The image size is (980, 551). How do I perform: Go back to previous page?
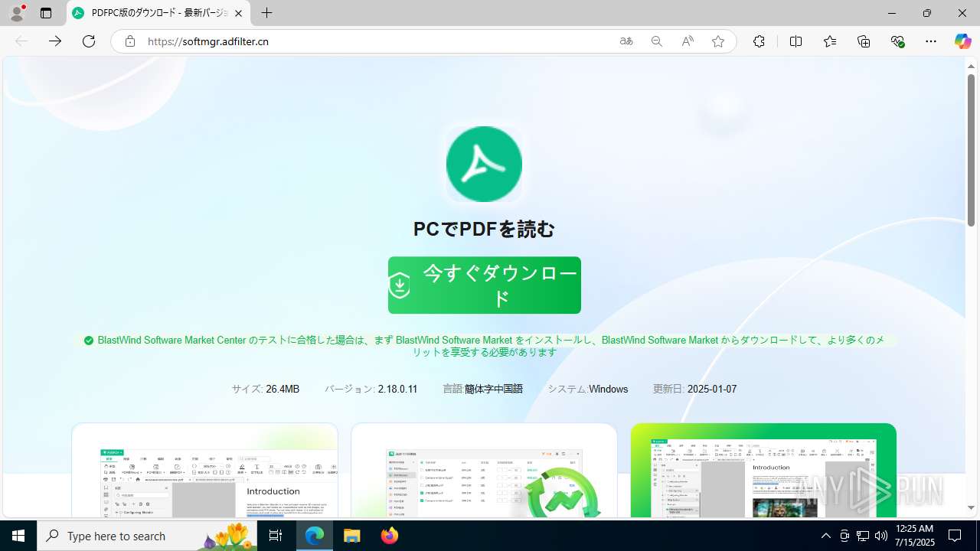coord(21,41)
